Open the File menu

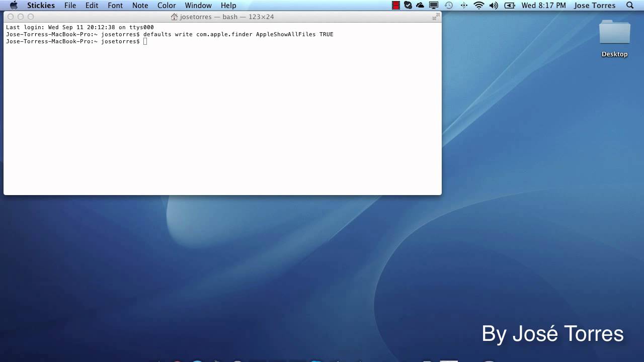pyautogui.click(x=70, y=6)
